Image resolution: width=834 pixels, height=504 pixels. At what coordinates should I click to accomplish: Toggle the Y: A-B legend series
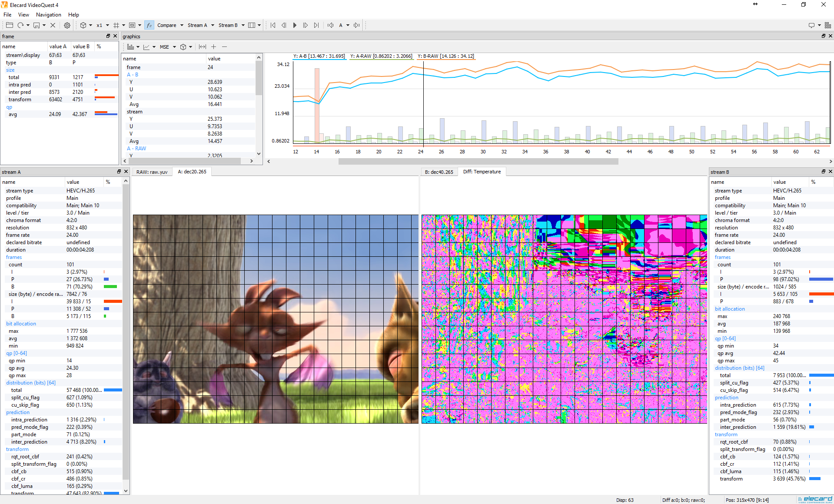pyautogui.click(x=319, y=56)
